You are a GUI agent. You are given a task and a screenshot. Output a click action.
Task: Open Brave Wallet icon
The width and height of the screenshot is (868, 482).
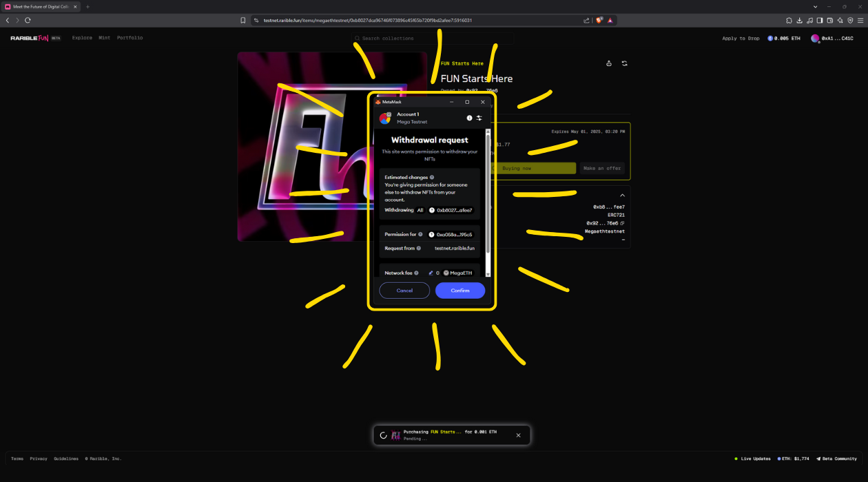coord(830,20)
